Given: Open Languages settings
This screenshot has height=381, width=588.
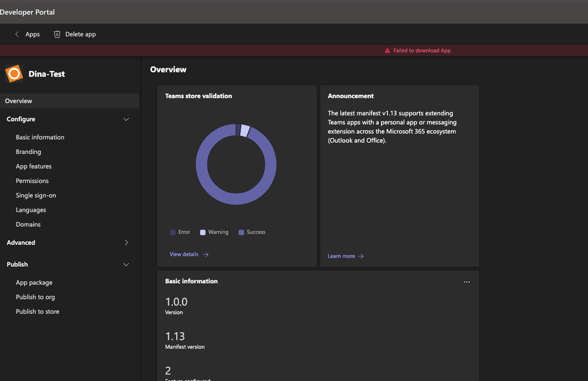Looking at the screenshot, I should coord(31,210).
